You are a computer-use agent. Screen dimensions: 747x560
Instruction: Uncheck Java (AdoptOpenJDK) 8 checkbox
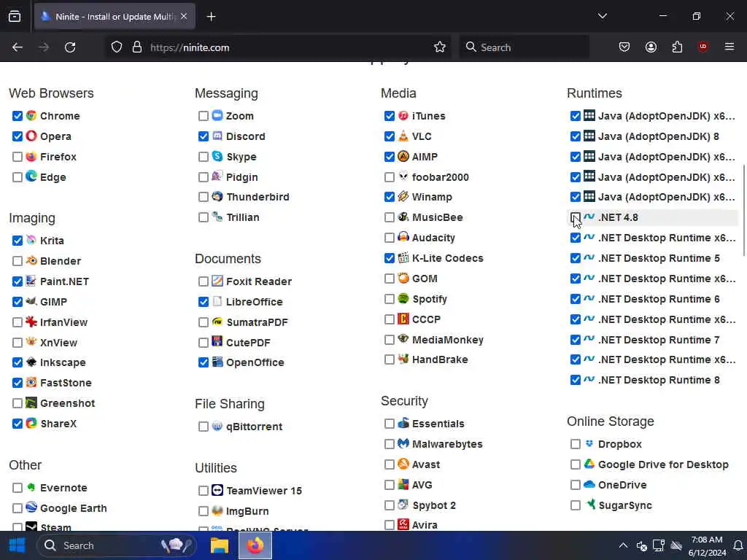(x=575, y=136)
